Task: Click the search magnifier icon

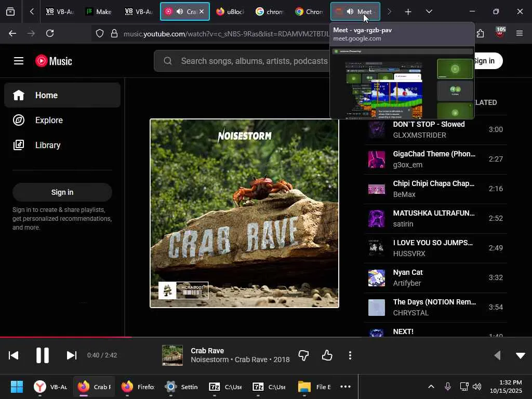Action: pos(168,61)
